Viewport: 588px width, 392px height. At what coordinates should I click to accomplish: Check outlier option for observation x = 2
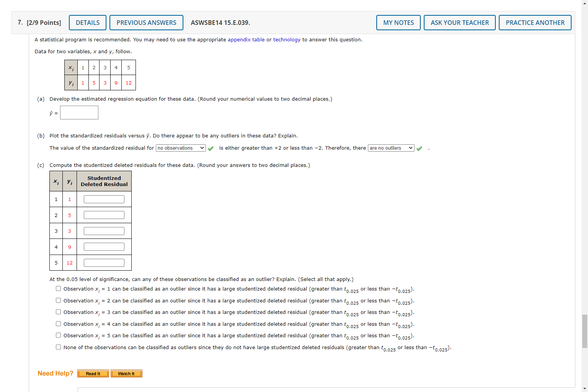[x=58, y=300]
